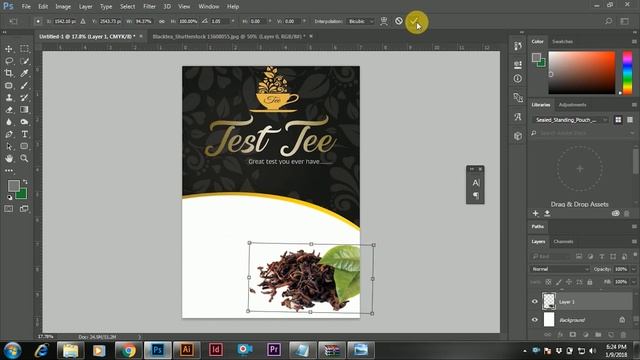Switch Libraries to grid view
The height and width of the screenshot is (360, 640).
coord(618,120)
